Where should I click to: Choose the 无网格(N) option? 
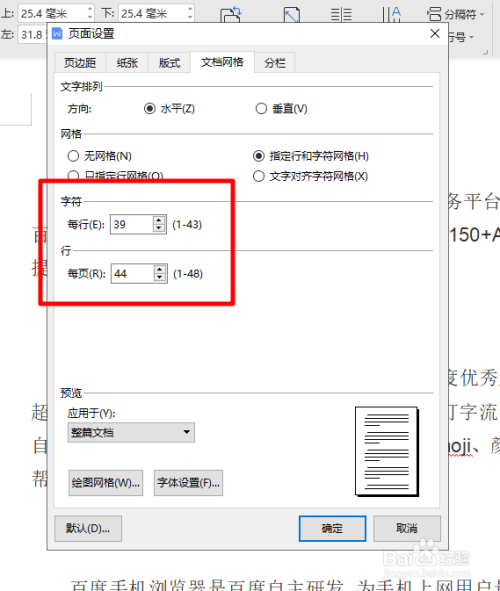click(x=99, y=156)
